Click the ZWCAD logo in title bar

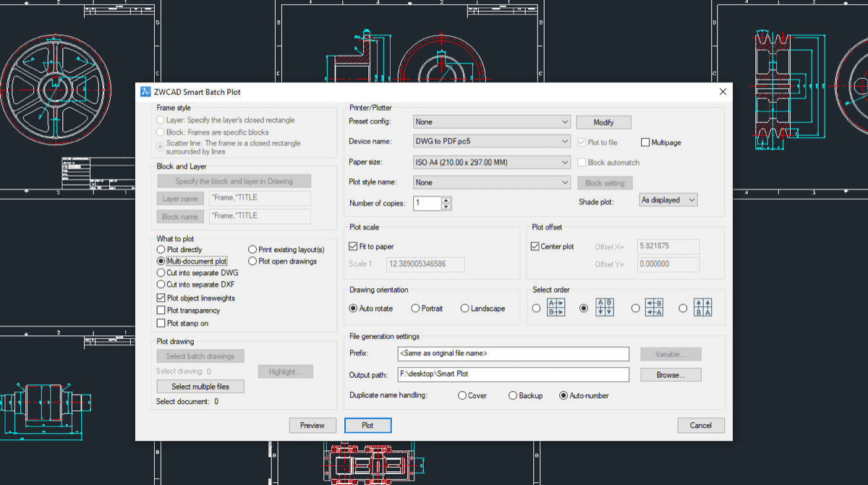point(145,92)
